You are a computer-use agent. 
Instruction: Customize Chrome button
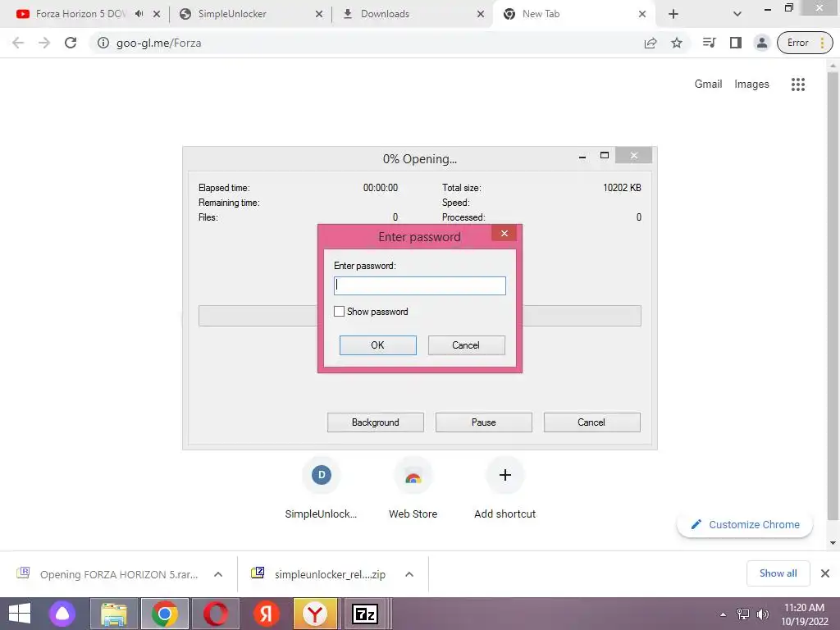pos(745,524)
